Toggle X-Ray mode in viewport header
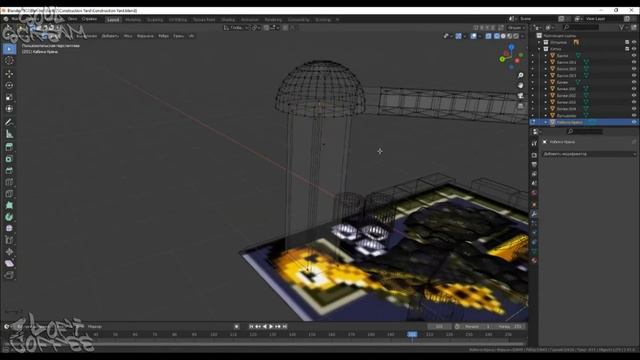This screenshot has width=640, height=360. pyautogui.click(x=489, y=36)
